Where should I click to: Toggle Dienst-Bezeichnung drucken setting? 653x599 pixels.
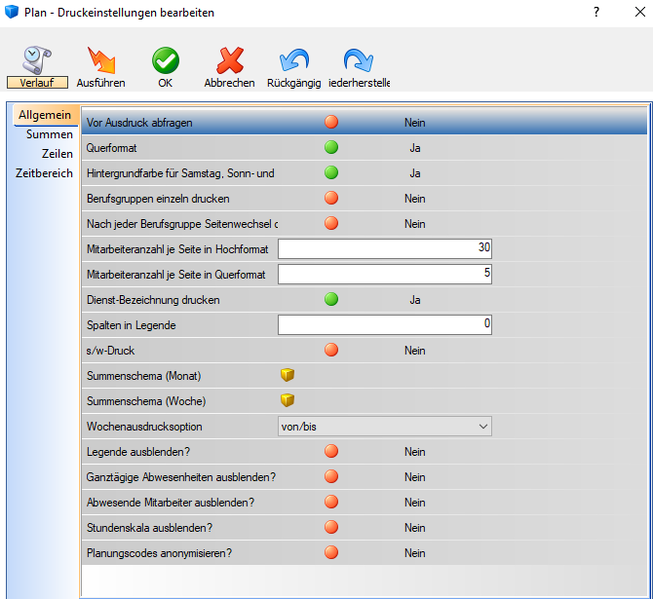coord(331,299)
